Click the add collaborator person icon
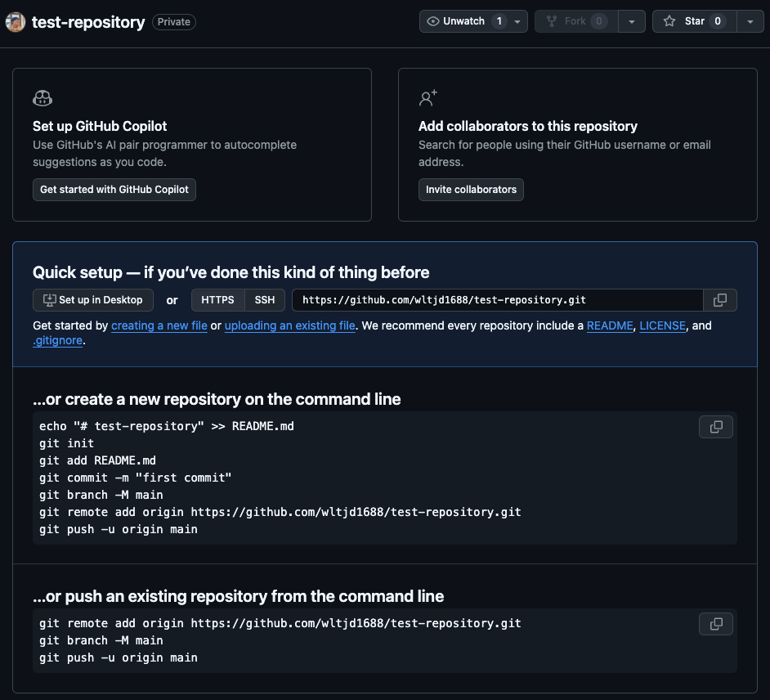 tap(428, 99)
